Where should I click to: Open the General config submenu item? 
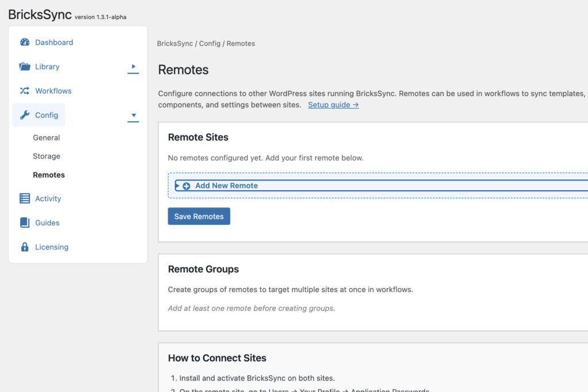tap(47, 138)
